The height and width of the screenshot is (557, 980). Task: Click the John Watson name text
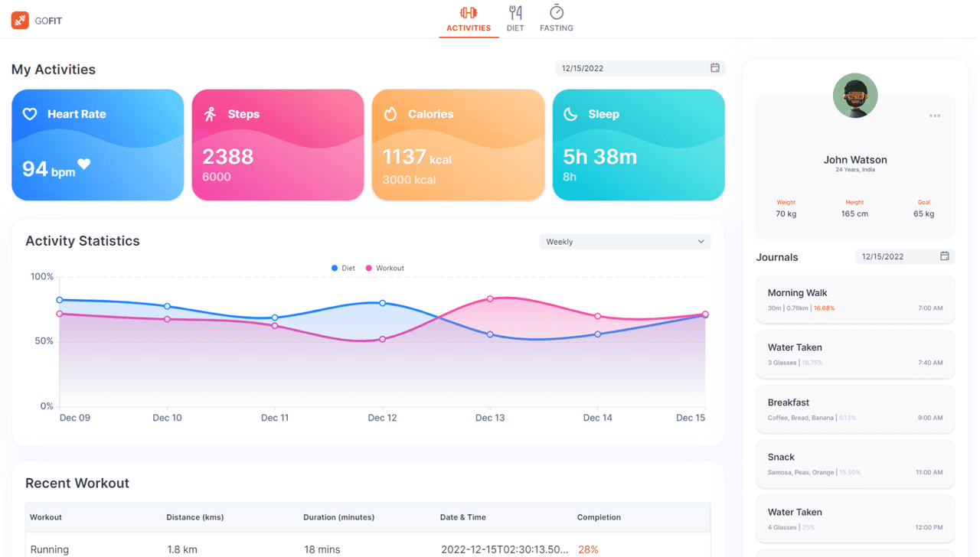tap(855, 160)
